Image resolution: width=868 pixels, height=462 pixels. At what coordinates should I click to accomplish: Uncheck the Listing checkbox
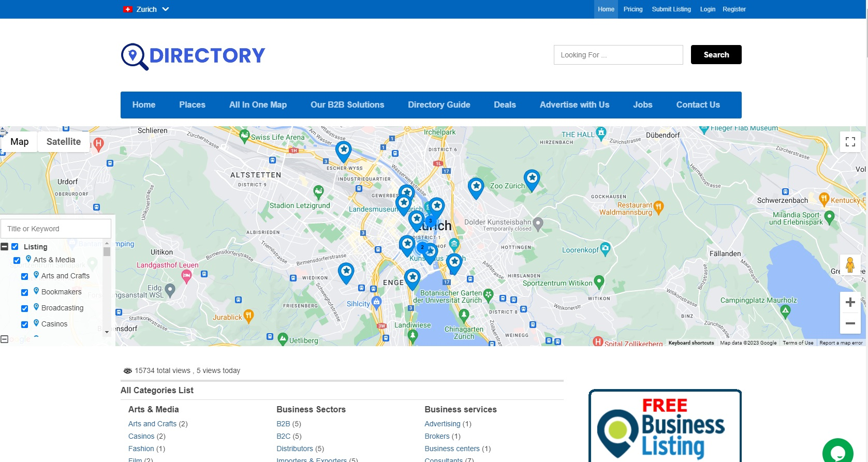tap(15, 247)
